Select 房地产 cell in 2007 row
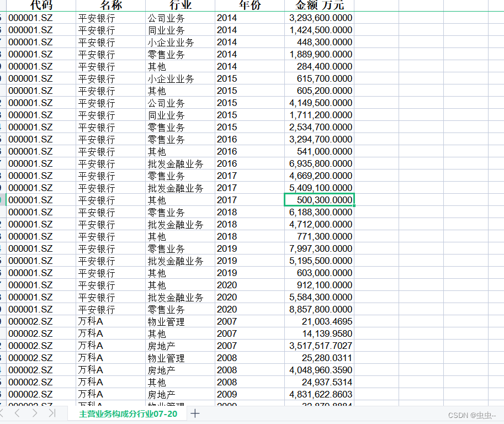 point(181,345)
